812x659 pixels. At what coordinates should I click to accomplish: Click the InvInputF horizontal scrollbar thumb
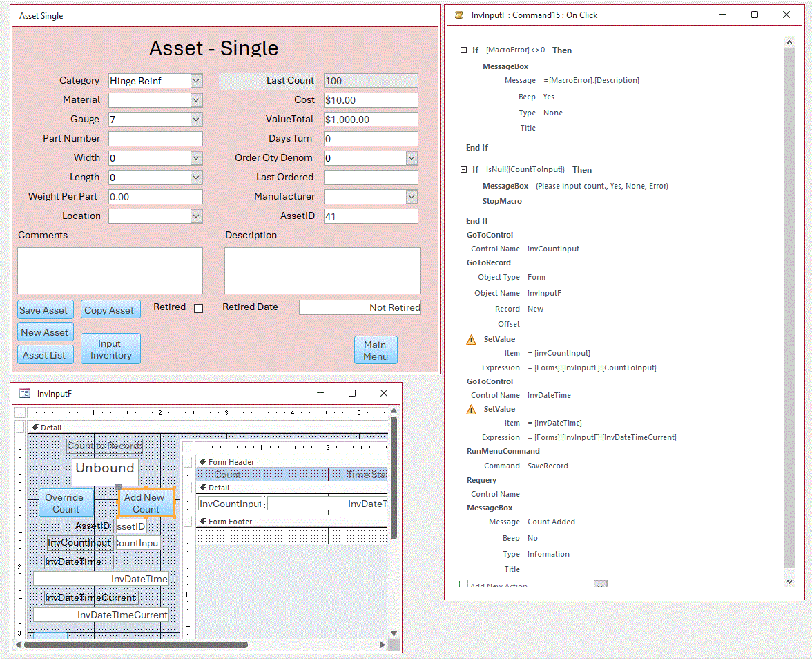(x=135, y=644)
